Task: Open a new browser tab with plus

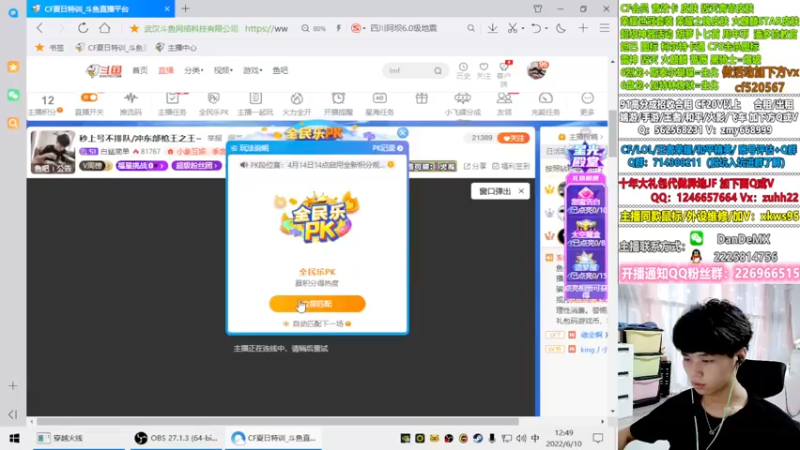Action: 186,9
